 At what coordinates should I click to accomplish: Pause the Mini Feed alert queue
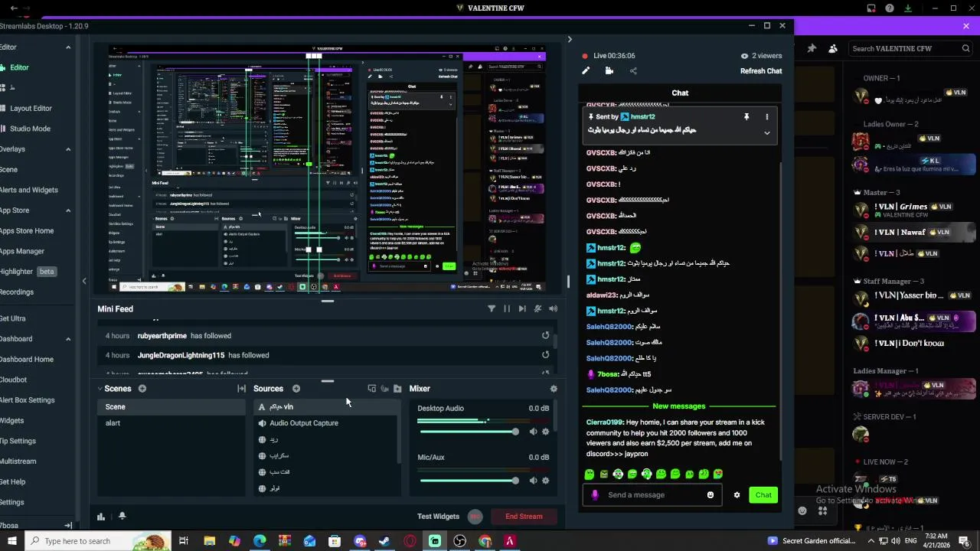(x=507, y=308)
